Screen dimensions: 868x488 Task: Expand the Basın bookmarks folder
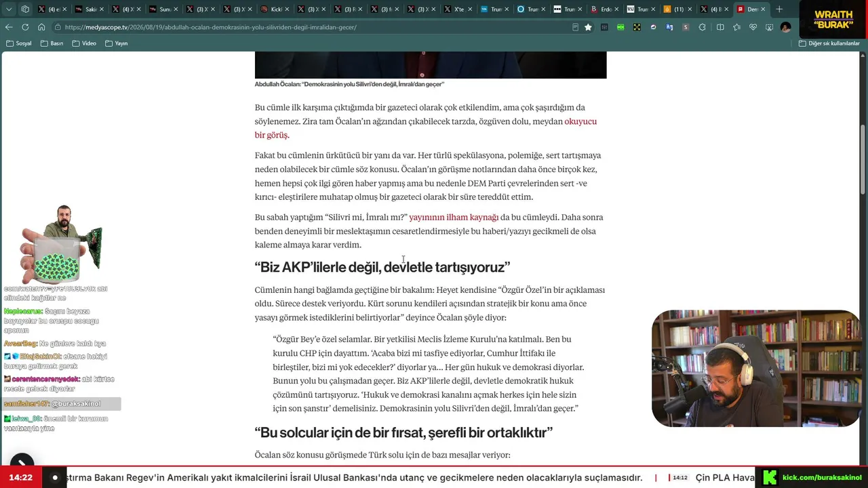coord(52,43)
